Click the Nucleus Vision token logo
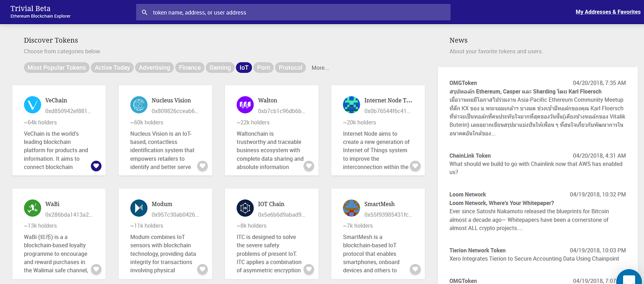The width and height of the screenshot is (644, 284). pyautogui.click(x=139, y=105)
